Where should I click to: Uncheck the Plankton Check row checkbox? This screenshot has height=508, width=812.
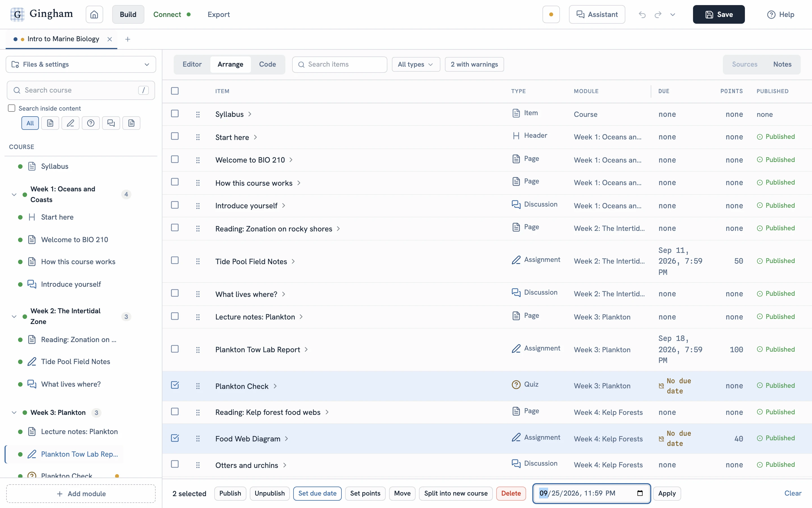pyautogui.click(x=175, y=385)
